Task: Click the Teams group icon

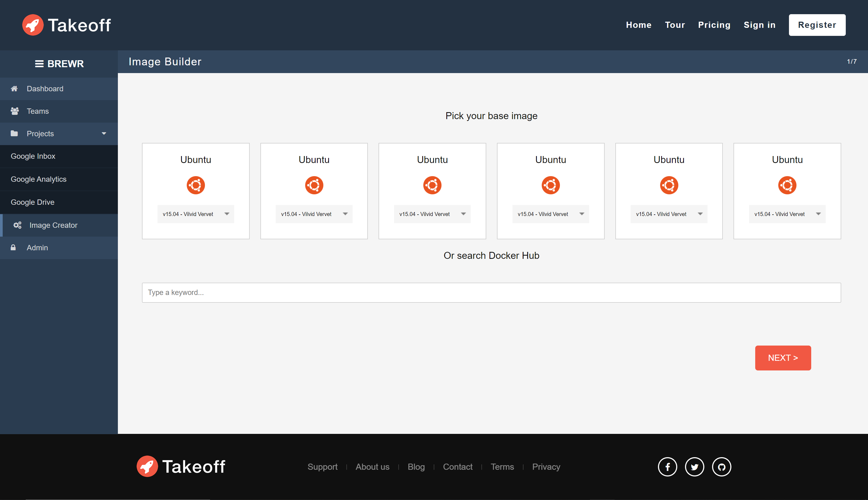Action: [14, 111]
